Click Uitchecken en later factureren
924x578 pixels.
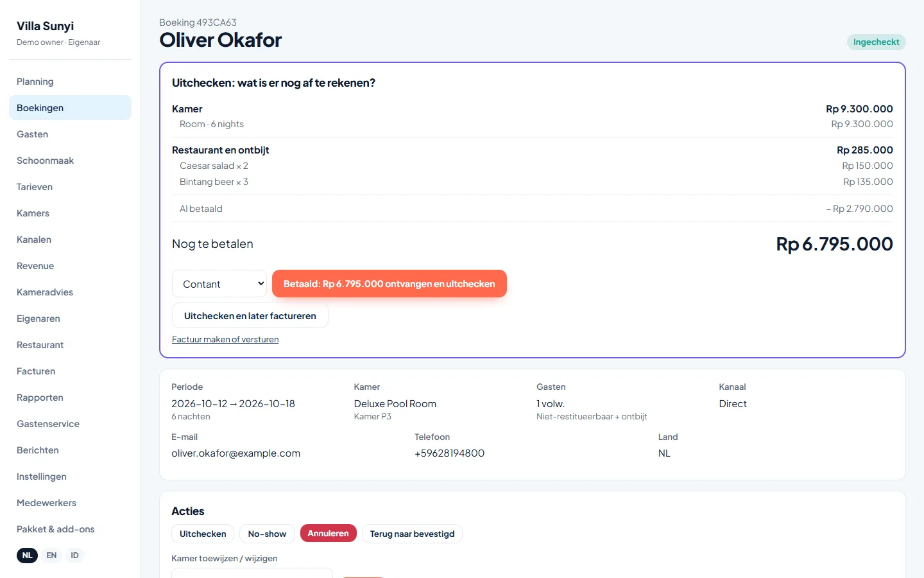(x=250, y=316)
